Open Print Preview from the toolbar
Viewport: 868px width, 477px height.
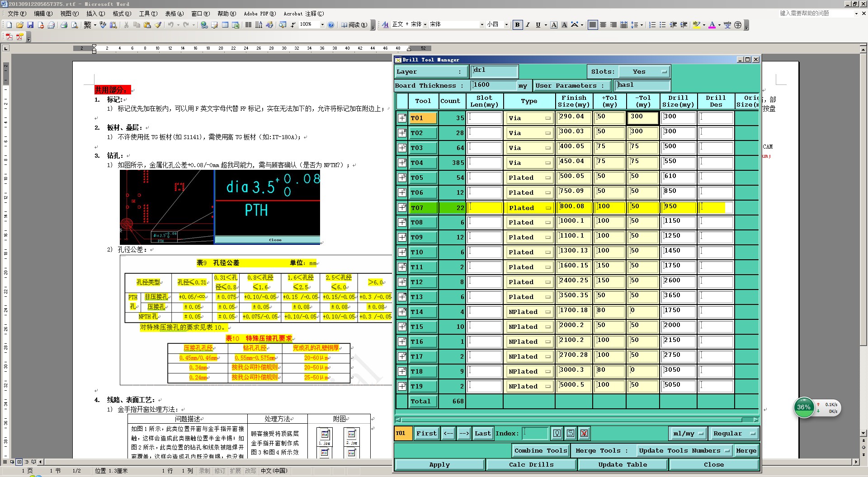coord(75,25)
